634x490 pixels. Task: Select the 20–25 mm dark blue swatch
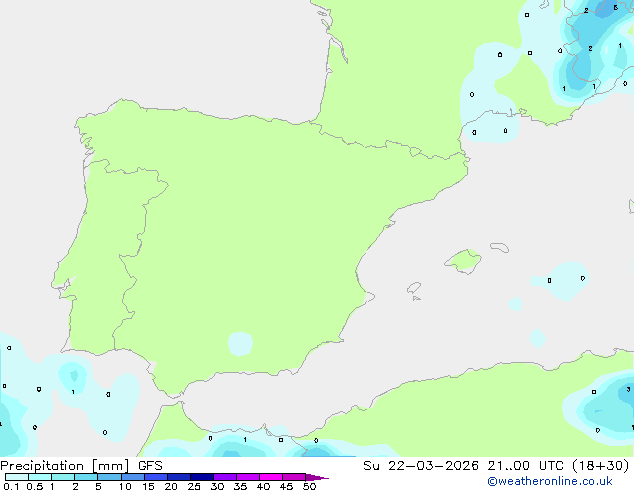click(179, 477)
